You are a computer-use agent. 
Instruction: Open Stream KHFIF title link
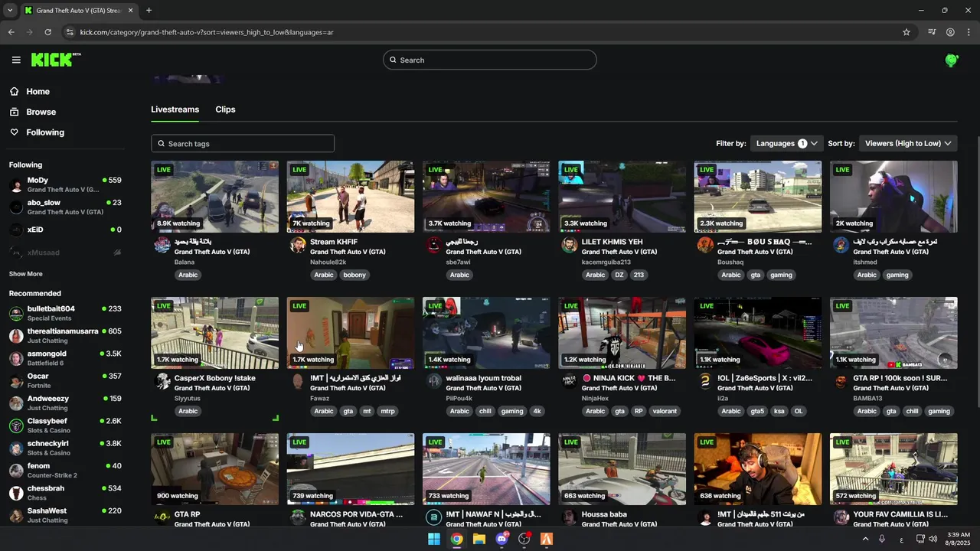click(334, 242)
